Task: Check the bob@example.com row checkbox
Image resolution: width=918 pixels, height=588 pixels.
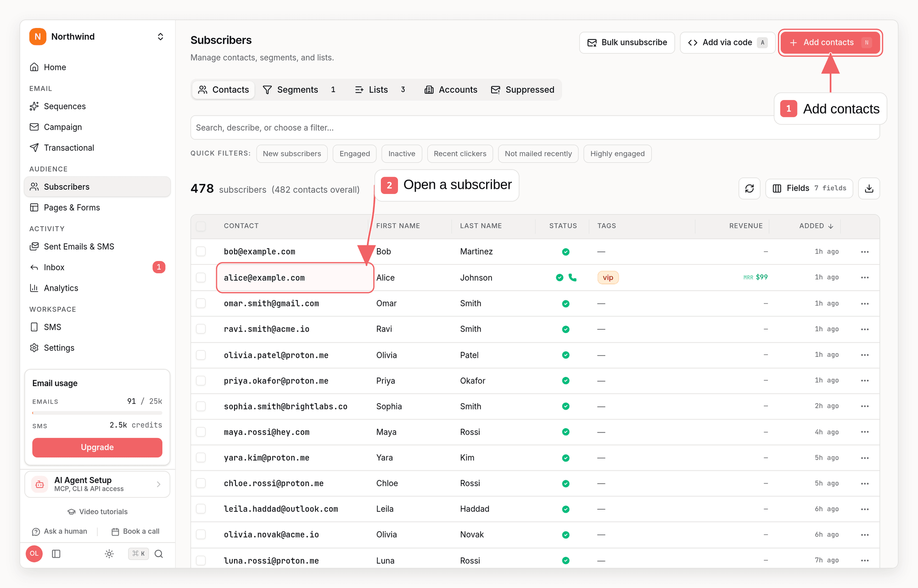Action: pyautogui.click(x=201, y=252)
